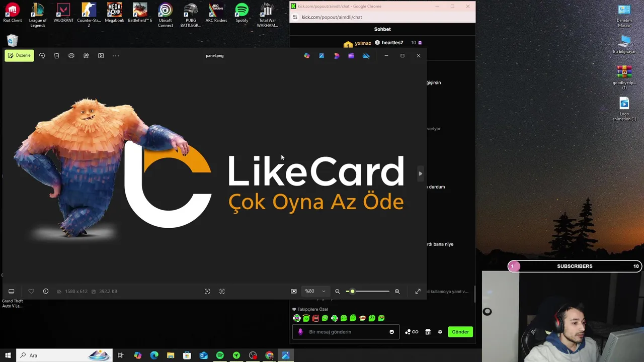The height and width of the screenshot is (362, 644).
Task: Open the three-dot more options menu in Photos
Action: pyautogui.click(x=116, y=56)
